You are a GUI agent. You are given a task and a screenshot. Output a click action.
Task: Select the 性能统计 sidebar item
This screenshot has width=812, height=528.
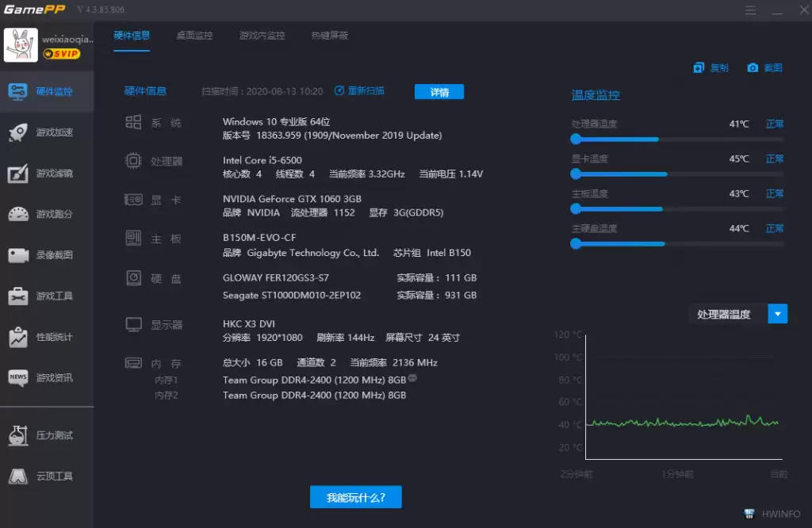pos(46,339)
